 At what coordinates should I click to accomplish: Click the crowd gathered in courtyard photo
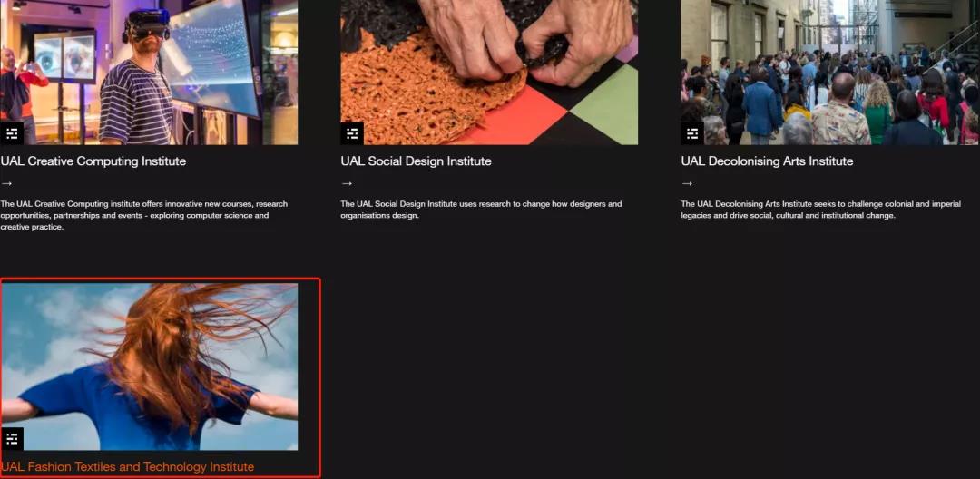coord(830,73)
